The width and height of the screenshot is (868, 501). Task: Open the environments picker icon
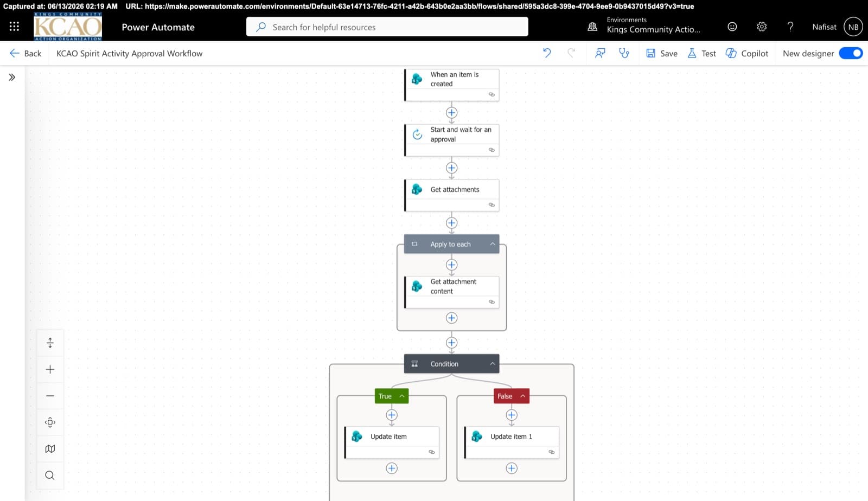click(x=592, y=27)
